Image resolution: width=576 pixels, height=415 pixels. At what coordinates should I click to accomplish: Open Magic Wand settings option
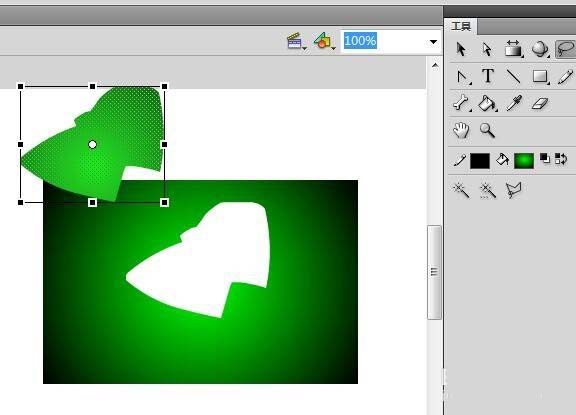click(x=488, y=191)
